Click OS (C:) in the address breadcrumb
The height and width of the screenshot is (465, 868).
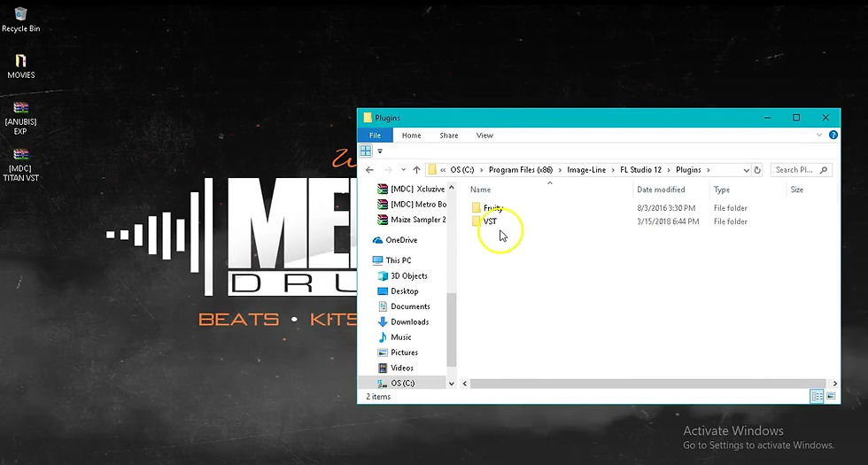click(461, 170)
